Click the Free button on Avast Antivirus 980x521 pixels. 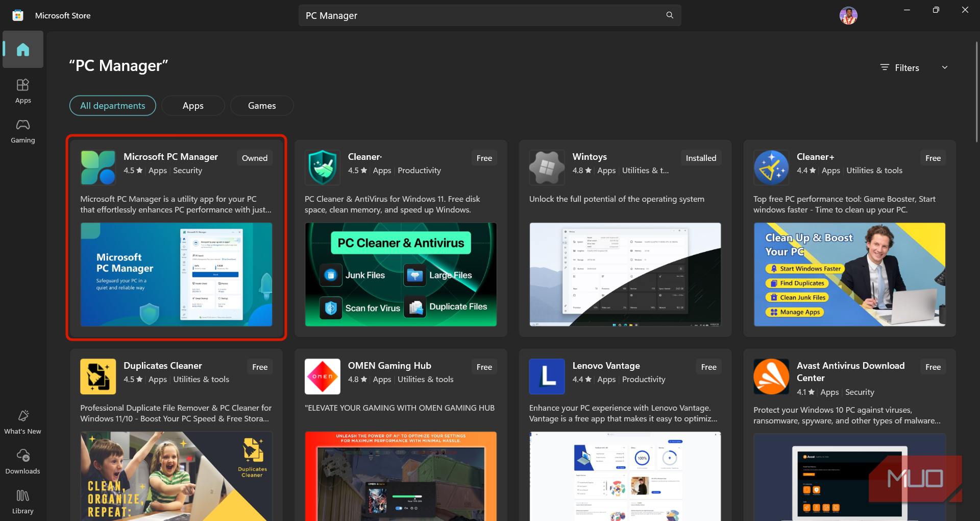[x=933, y=367]
